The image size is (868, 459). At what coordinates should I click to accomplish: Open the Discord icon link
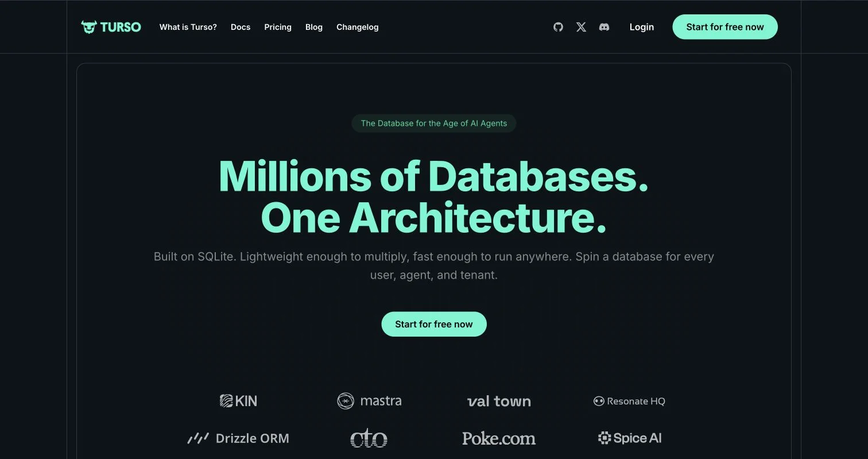[x=604, y=27]
